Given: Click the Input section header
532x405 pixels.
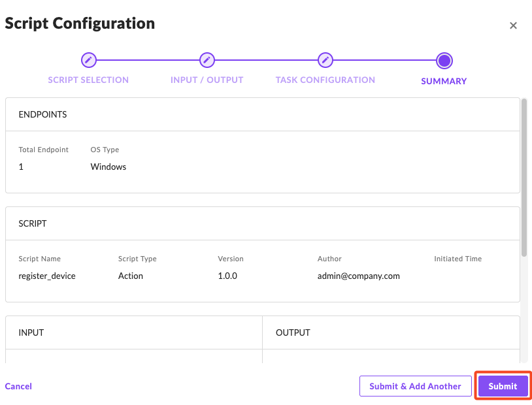Looking at the screenshot, I should [x=31, y=332].
